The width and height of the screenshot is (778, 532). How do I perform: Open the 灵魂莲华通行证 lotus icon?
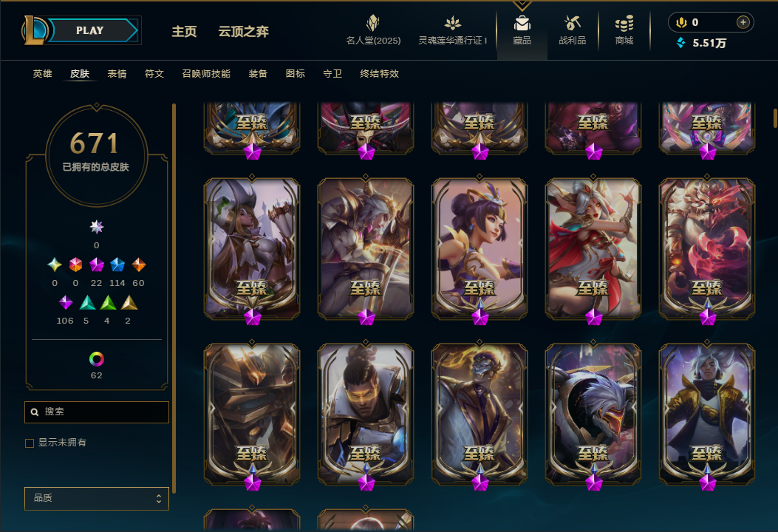pos(452,24)
